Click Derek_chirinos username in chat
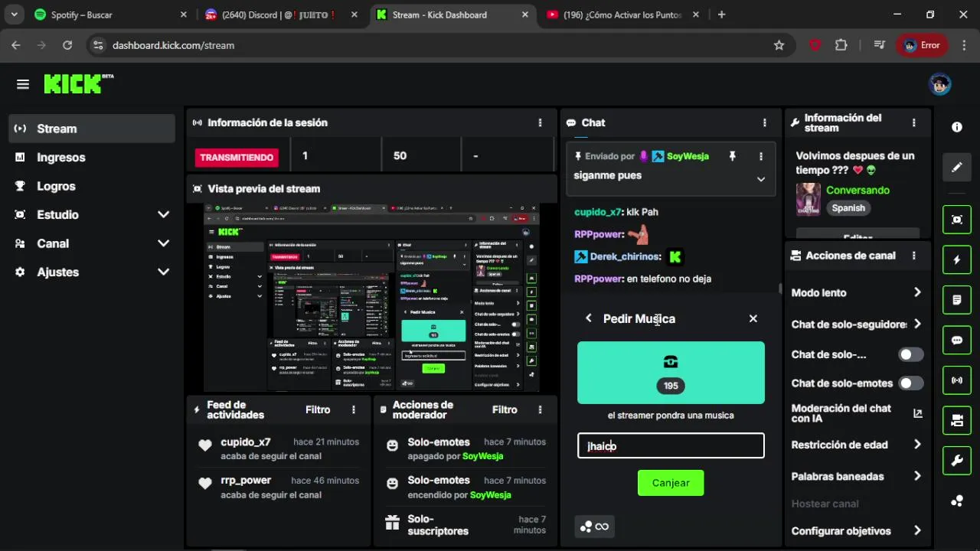The width and height of the screenshot is (980, 551). 625,256
